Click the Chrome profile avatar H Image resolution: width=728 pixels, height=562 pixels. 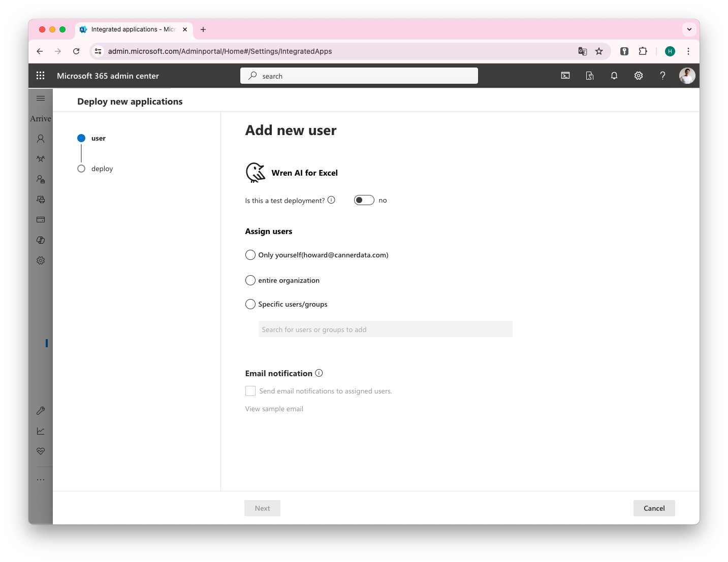(x=670, y=51)
